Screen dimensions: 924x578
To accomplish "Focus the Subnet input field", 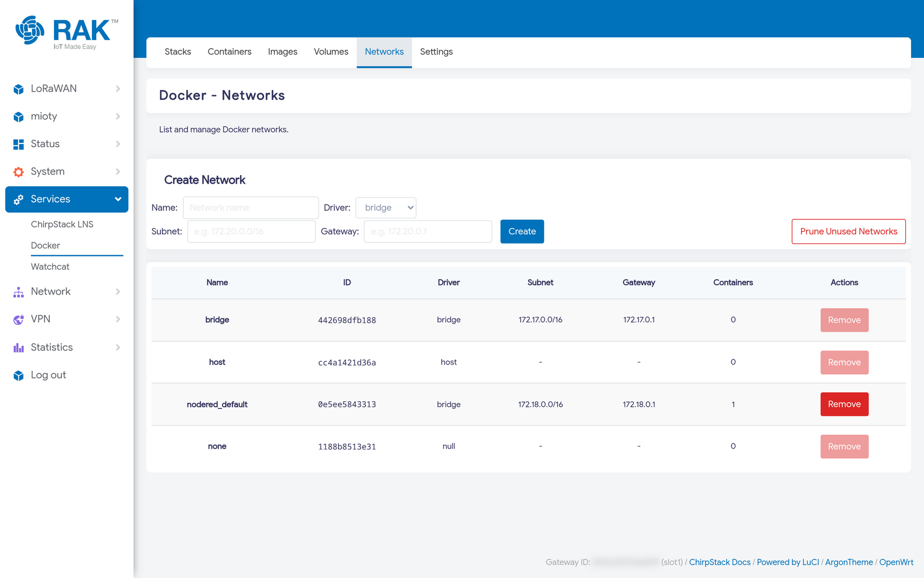I will click(x=251, y=232).
